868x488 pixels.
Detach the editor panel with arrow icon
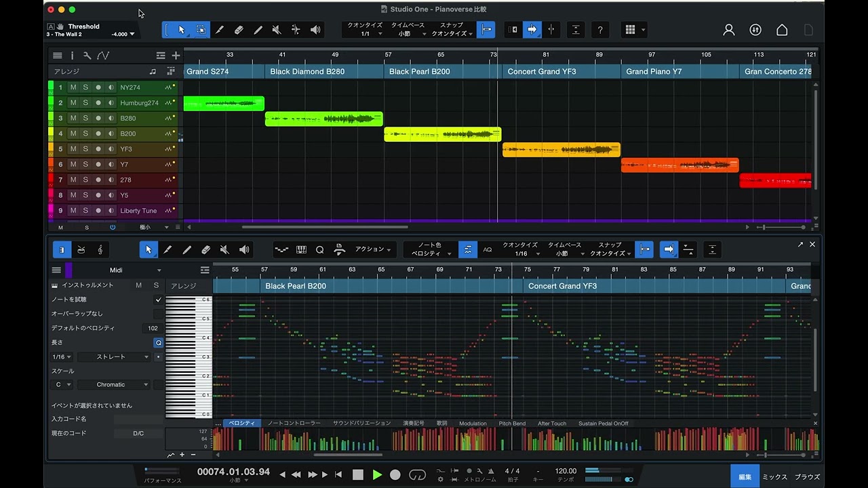pyautogui.click(x=800, y=245)
